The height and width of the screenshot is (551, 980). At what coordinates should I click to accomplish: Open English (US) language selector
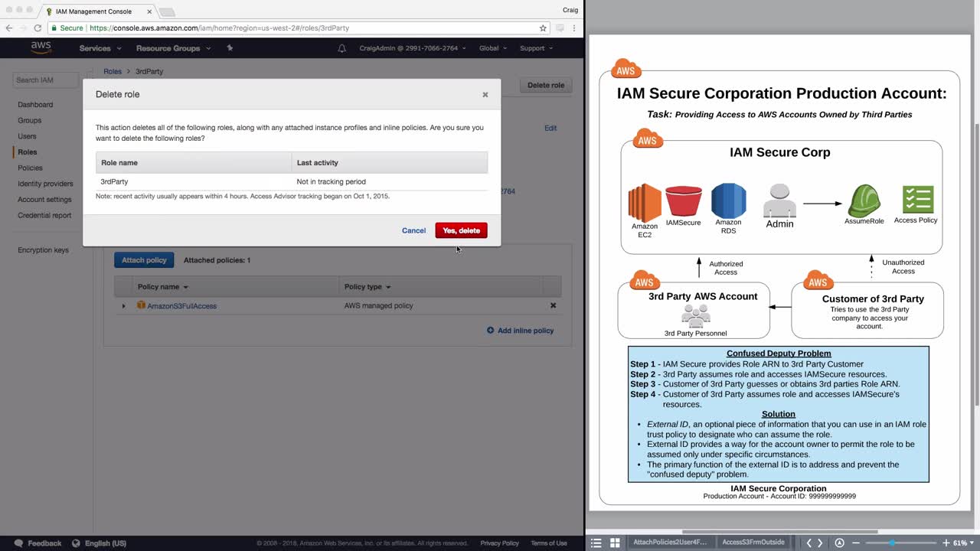[x=99, y=543]
